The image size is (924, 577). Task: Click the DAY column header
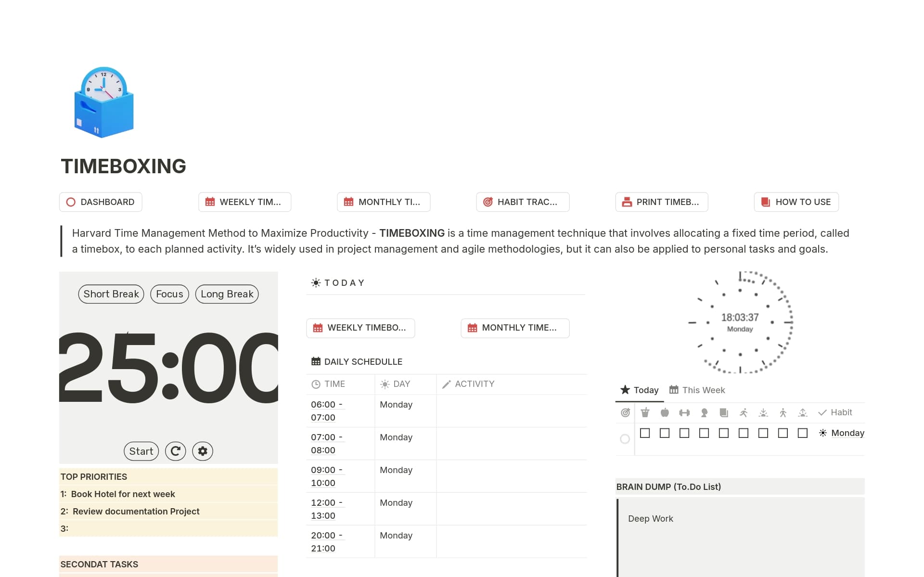(x=405, y=384)
